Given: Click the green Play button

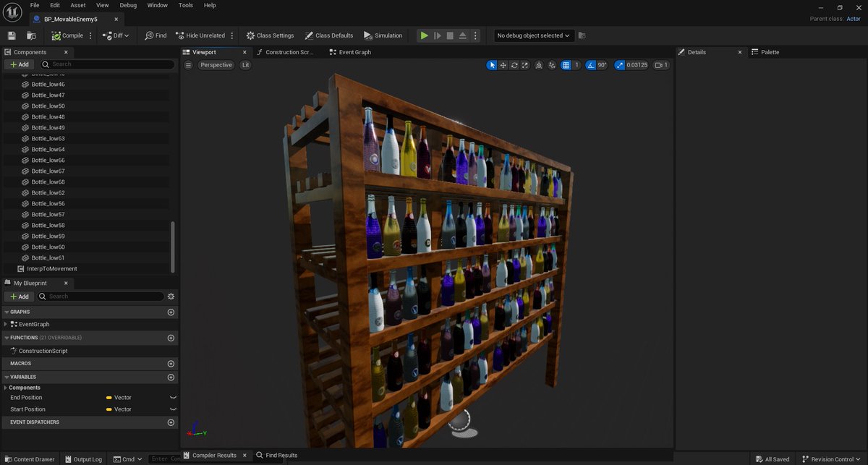Looking at the screenshot, I should 425,35.
